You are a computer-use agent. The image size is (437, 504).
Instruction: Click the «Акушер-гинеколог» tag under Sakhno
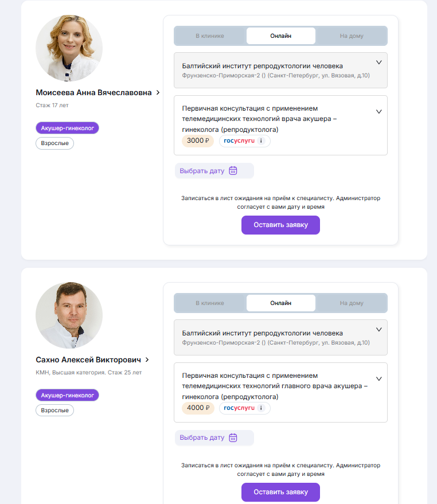coord(67,395)
